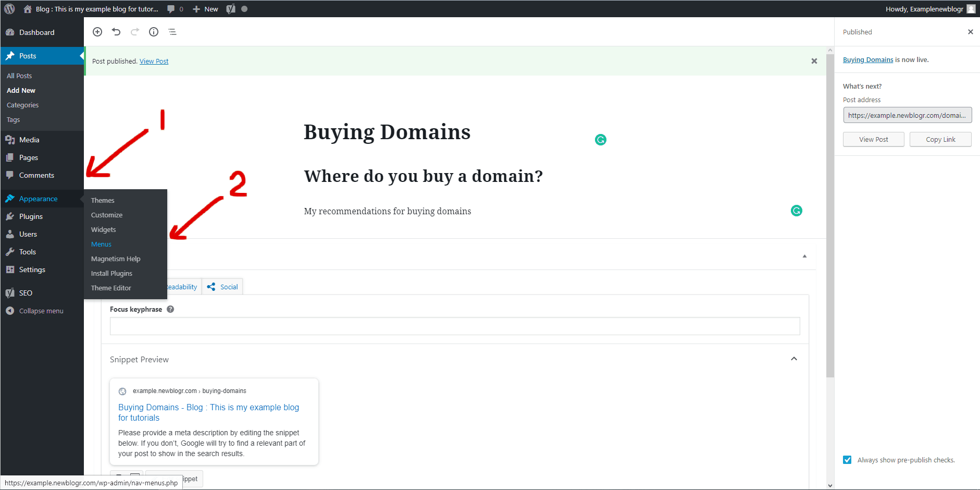Open the Settings menu
Image resolution: width=980 pixels, height=490 pixels.
tap(42, 269)
